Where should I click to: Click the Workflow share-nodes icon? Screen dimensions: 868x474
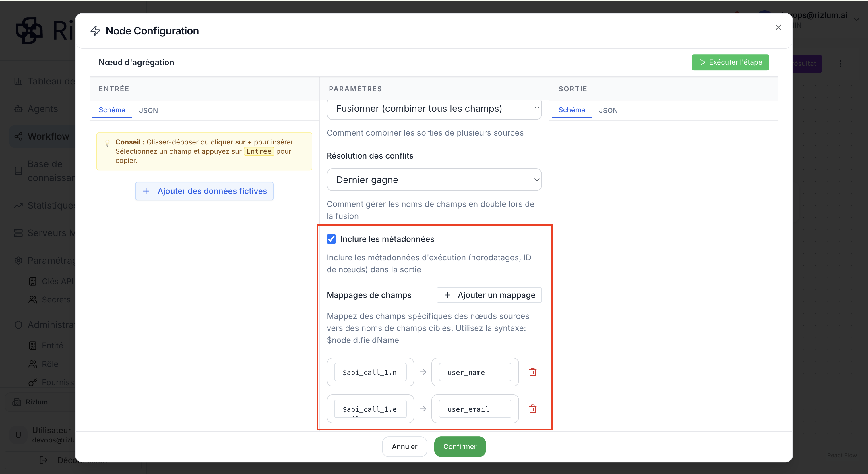tap(18, 136)
